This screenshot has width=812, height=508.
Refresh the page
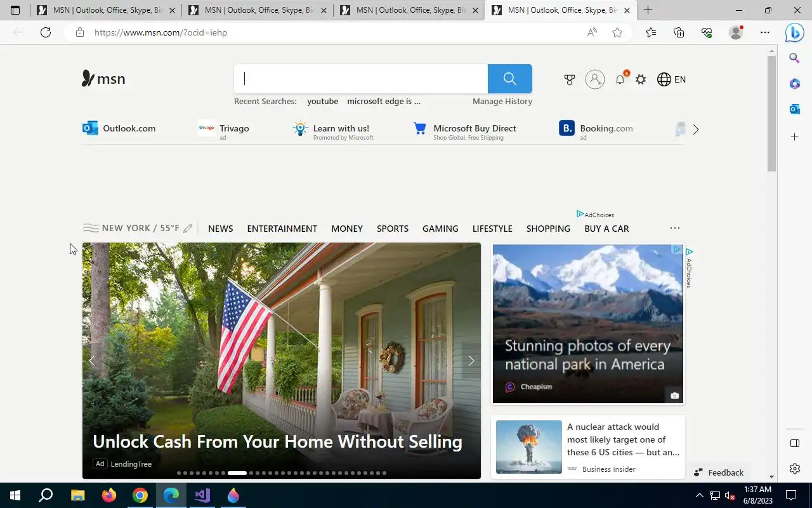coord(46,32)
